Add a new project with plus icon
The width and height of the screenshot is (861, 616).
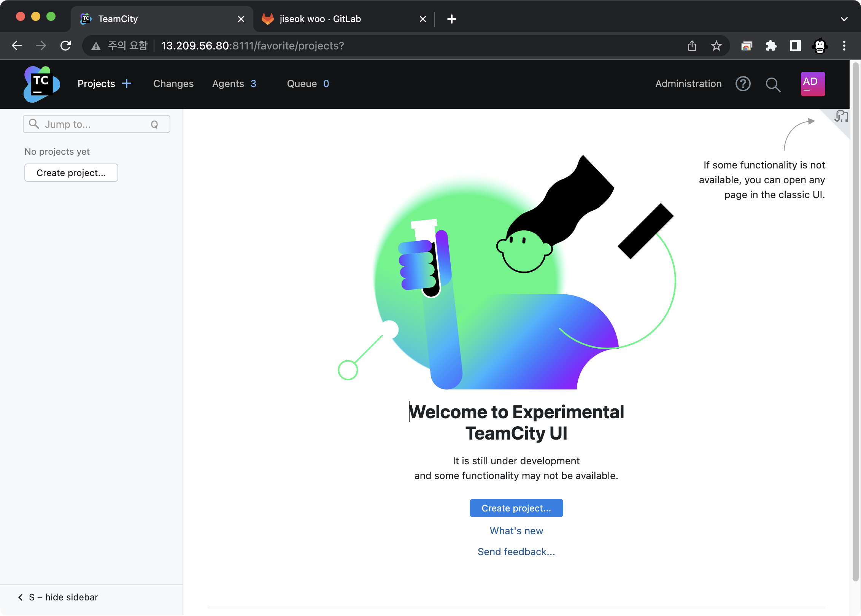click(127, 83)
